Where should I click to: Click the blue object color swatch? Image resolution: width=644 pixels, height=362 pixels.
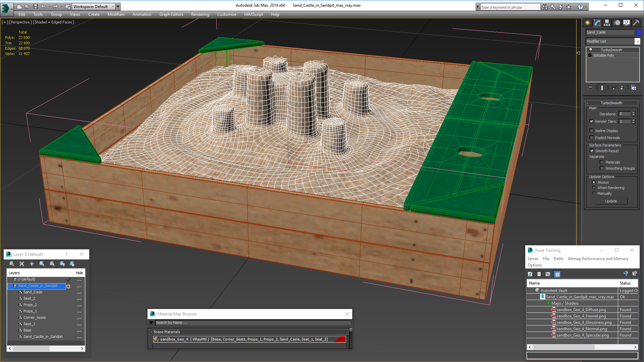coord(639,32)
